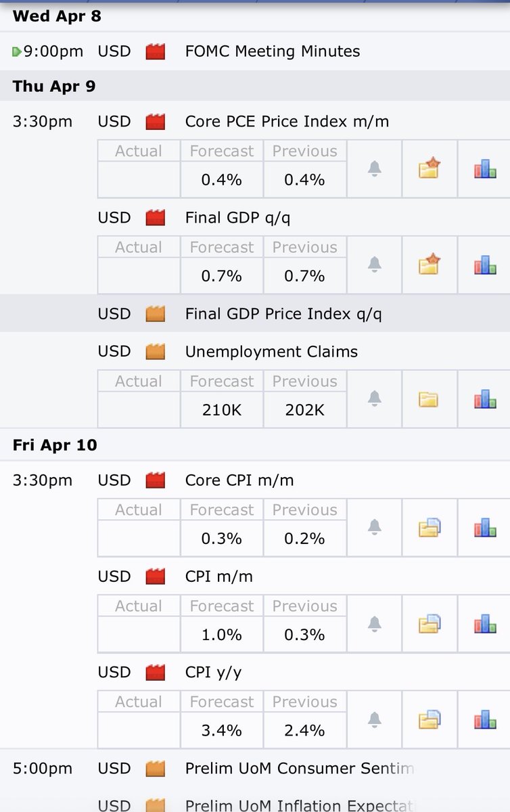Image resolution: width=510 pixels, height=812 pixels.
Task: Enable the bell alert for Unemployment Claims
Action: coord(374,399)
